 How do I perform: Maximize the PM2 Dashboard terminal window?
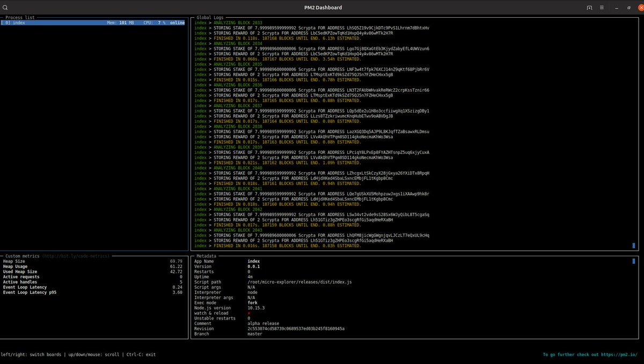628,8
